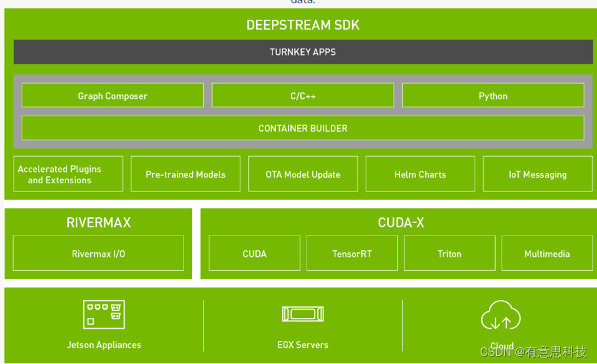Click the Triton box
The width and height of the screenshot is (597, 364).
[x=450, y=253]
